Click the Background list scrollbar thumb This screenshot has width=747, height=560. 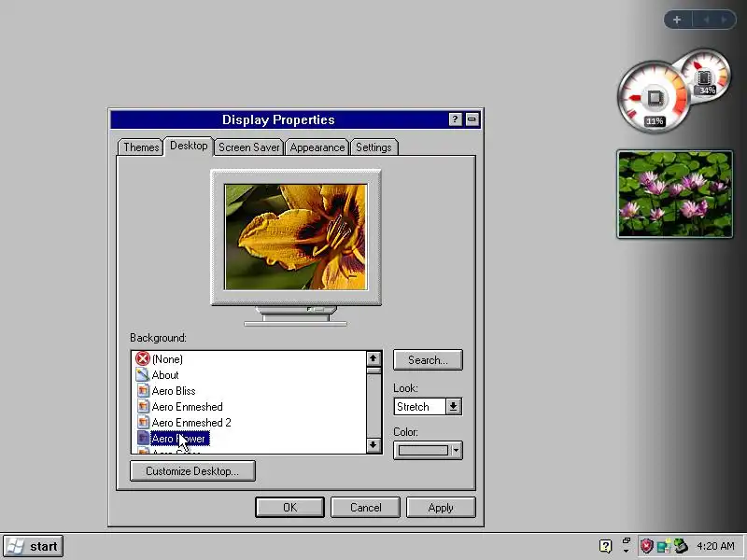[x=373, y=371]
